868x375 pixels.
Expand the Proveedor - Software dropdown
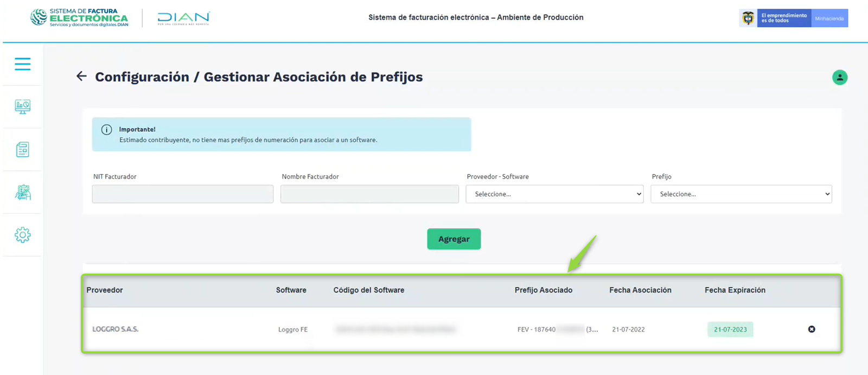[x=554, y=194]
